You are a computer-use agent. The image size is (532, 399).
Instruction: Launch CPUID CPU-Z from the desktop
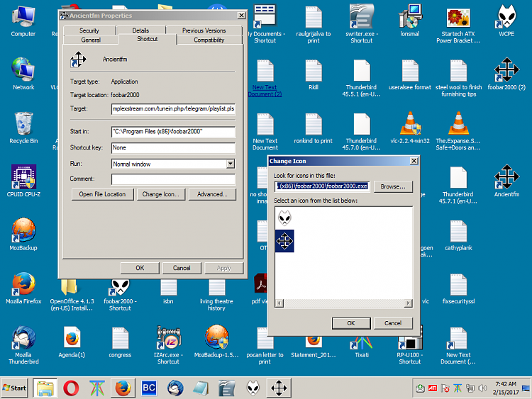pyautogui.click(x=23, y=181)
